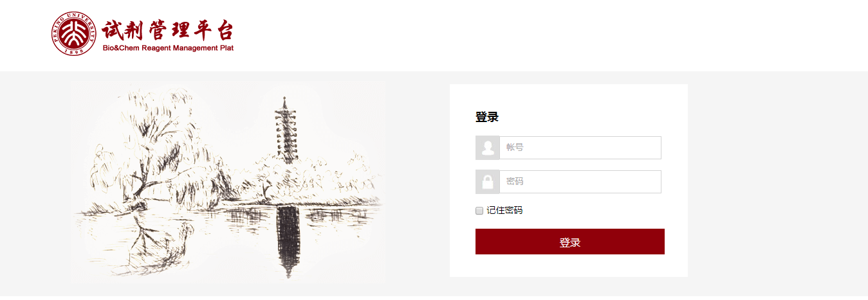Click the pagoda tower in the sketch
The height and width of the screenshot is (300, 868).
(x=286, y=132)
